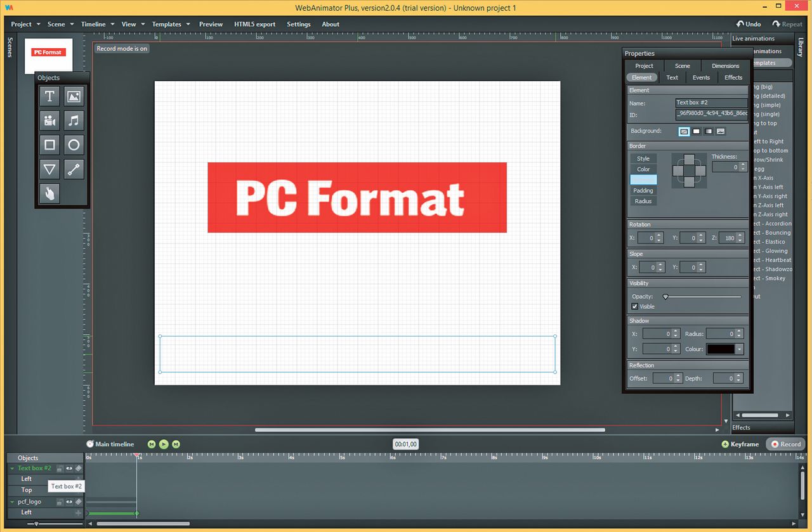Select the Circle shape tool

[x=74, y=145]
